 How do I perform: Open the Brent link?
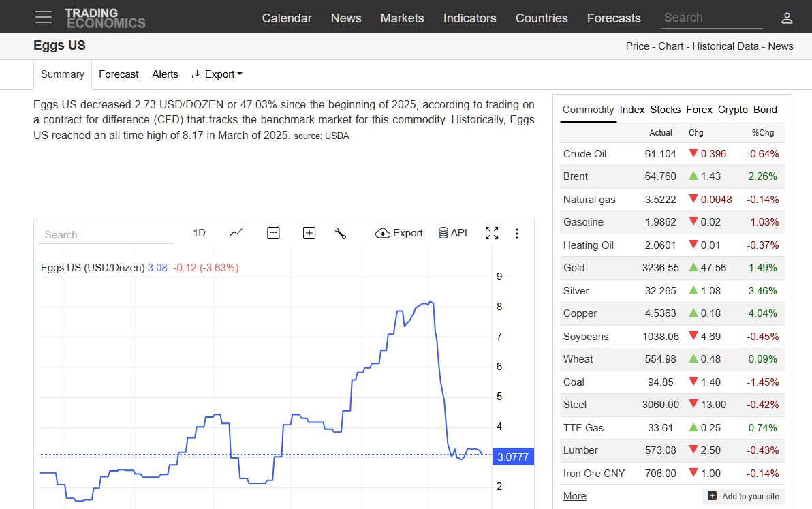576,176
